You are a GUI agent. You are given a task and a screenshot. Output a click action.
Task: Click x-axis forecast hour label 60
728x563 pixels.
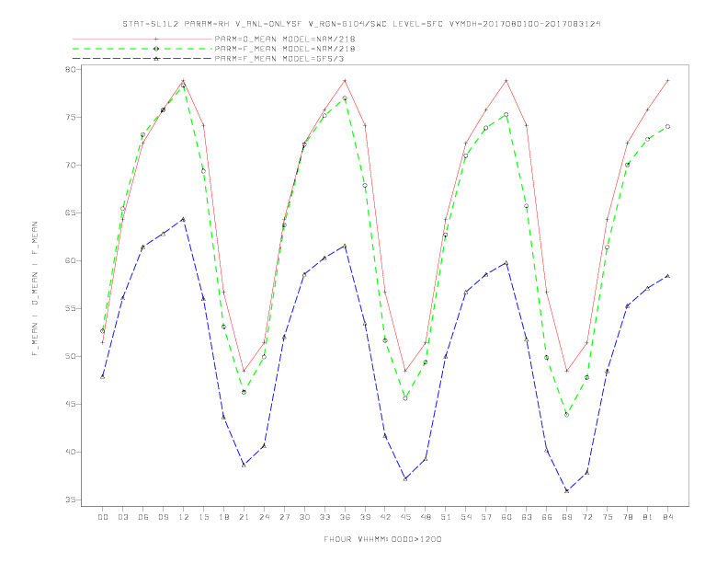tap(506, 517)
